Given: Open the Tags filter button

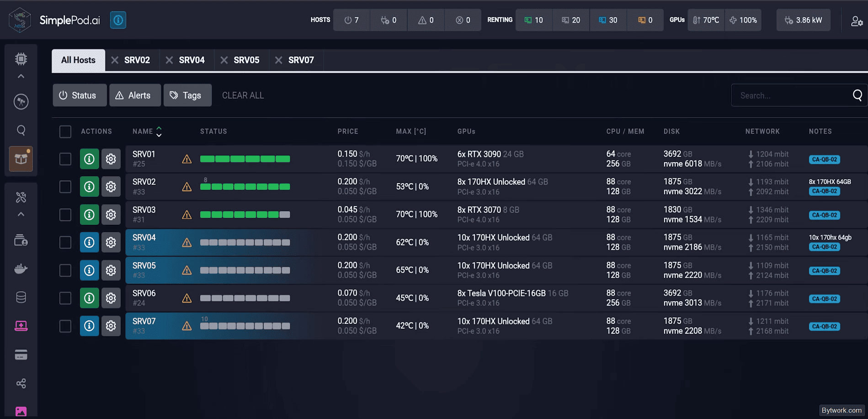Looking at the screenshot, I should [x=187, y=95].
